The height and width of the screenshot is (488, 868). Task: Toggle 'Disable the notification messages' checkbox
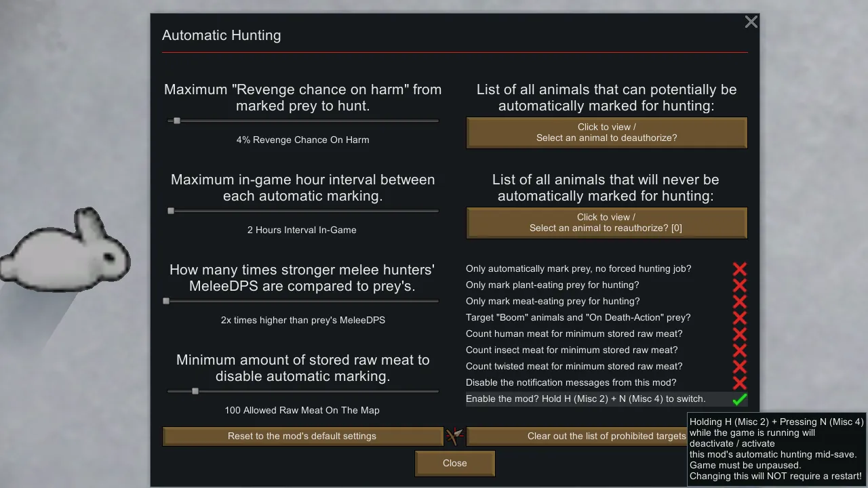click(739, 383)
